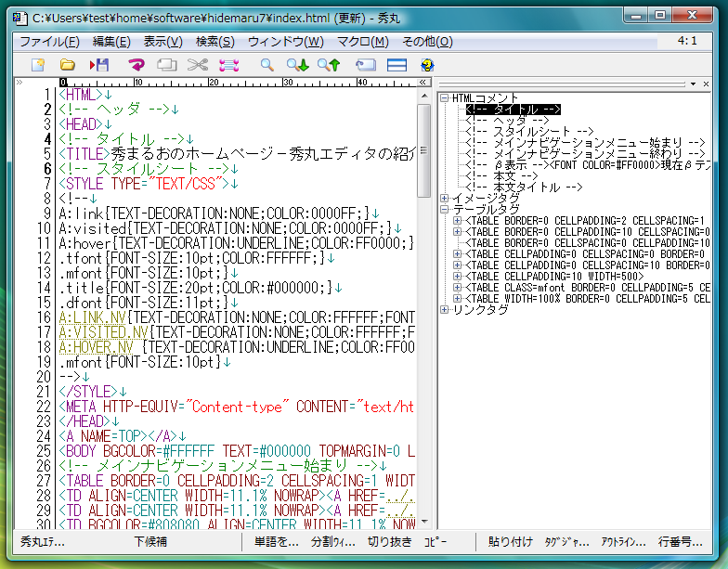Click the 行番号... function key button
Screen dimensions: 728x569
point(680,542)
